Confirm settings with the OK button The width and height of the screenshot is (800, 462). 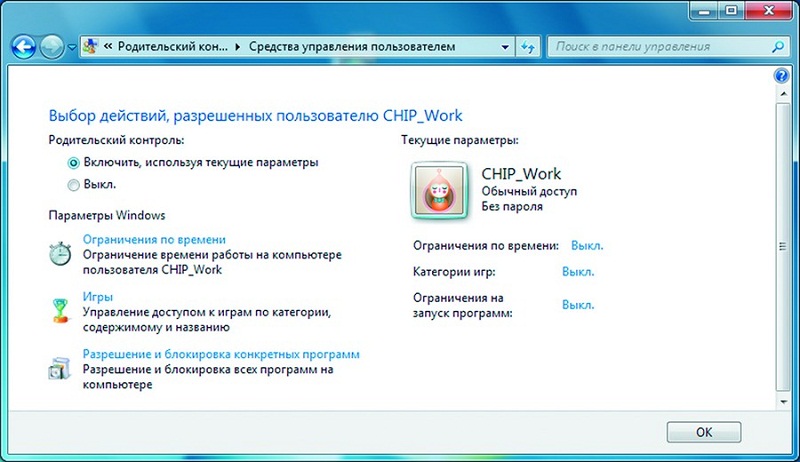coord(704,432)
